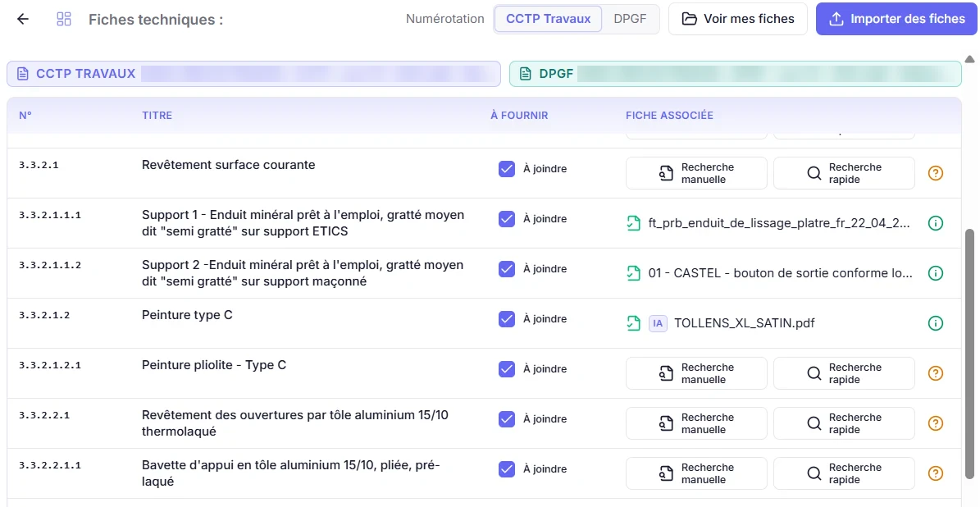
Task: Click row number 3.3.2.1
Action: coord(39,166)
